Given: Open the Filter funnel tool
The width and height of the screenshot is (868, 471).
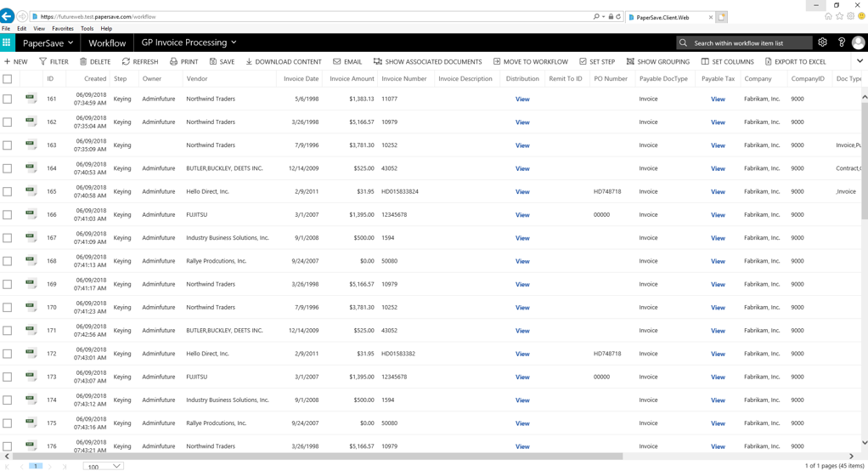Looking at the screenshot, I should [42, 61].
